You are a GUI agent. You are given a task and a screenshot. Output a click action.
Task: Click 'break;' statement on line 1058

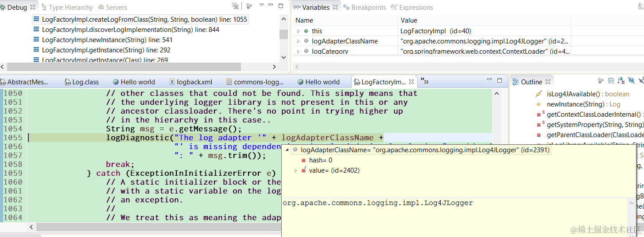click(120, 164)
